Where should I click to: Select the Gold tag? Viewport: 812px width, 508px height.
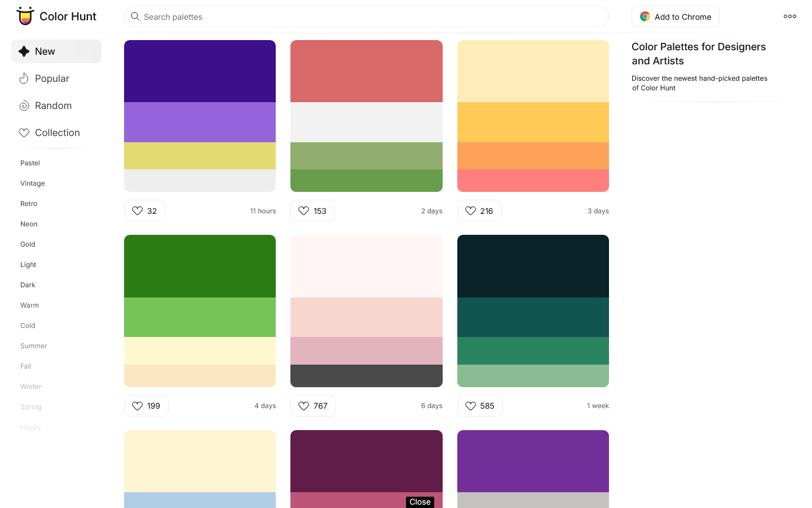28,244
